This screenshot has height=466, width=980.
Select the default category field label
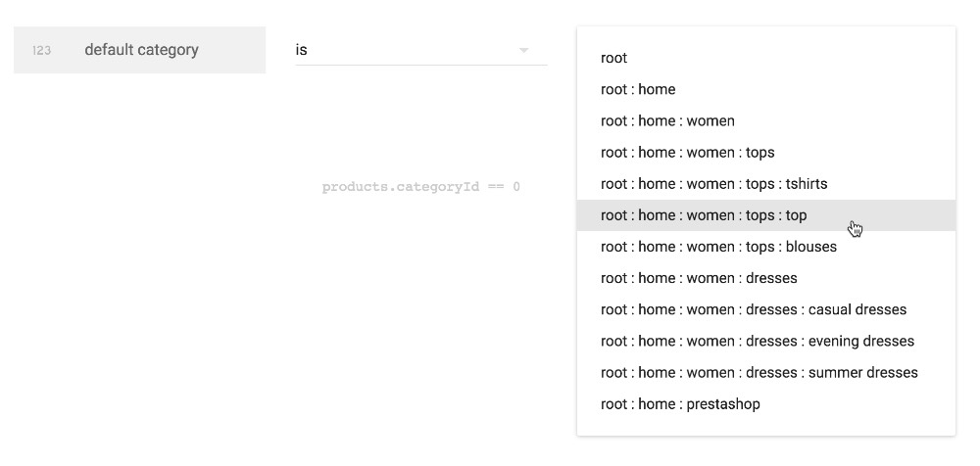[x=141, y=50]
